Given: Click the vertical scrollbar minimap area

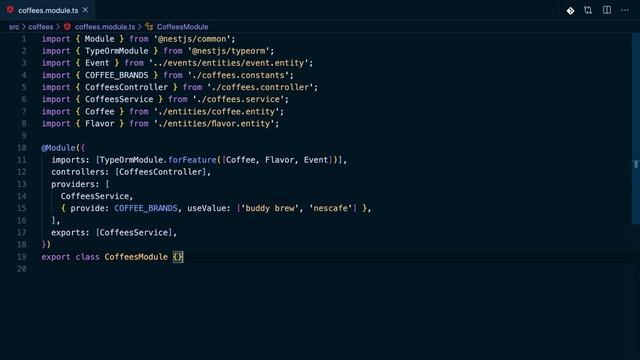Looking at the screenshot, I should (636, 129).
